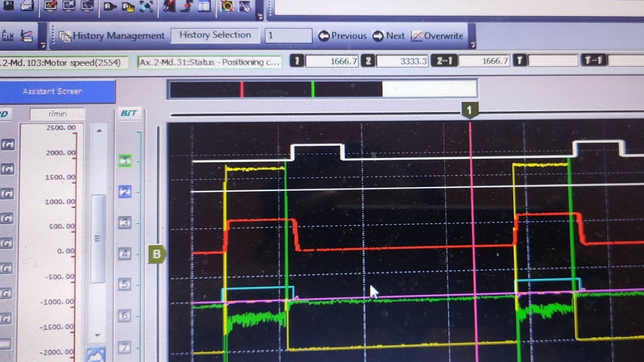
Task: Click the cursor 1 badge in the readout bar
Action: pyautogui.click(x=297, y=61)
